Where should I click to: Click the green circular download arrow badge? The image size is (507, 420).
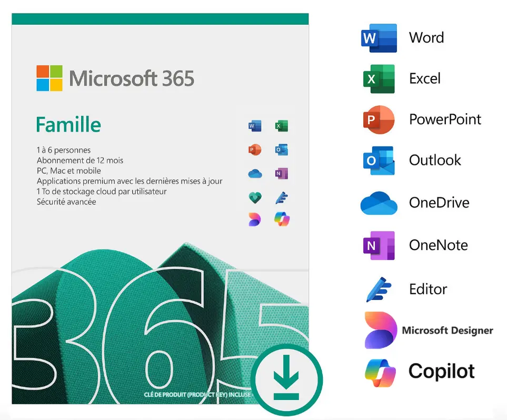[x=286, y=379]
